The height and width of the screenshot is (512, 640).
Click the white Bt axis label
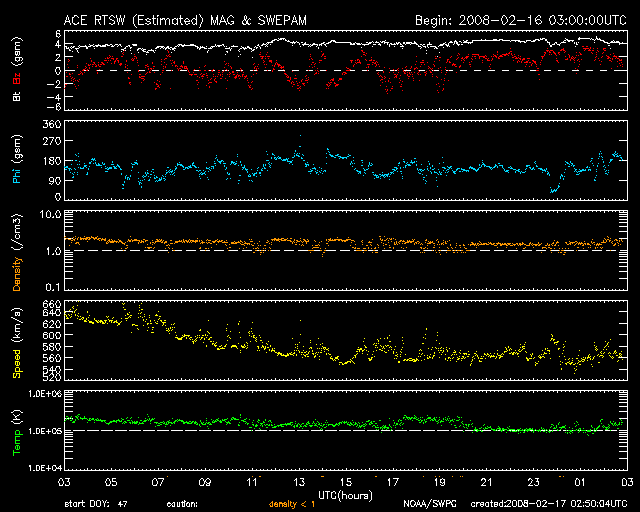pyautogui.click(x=17, y=96)
